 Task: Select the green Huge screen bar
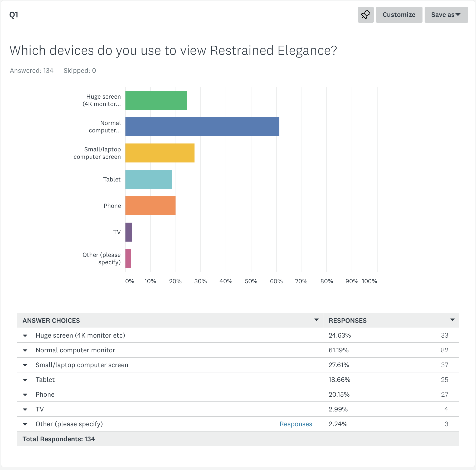coord(156,100)
